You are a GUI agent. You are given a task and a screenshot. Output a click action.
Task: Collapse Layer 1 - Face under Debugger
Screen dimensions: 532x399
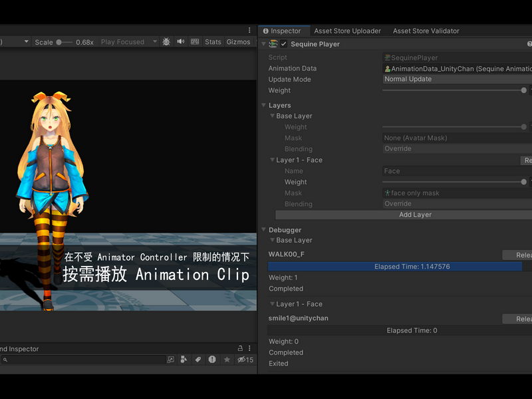pyautogui.click(x=272, y=304)
